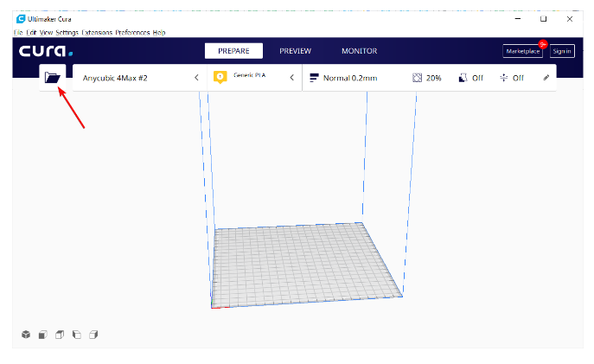Open the Normal 0.2mm print profile settings
Screen dimensions: 594x364
[429, 78]
